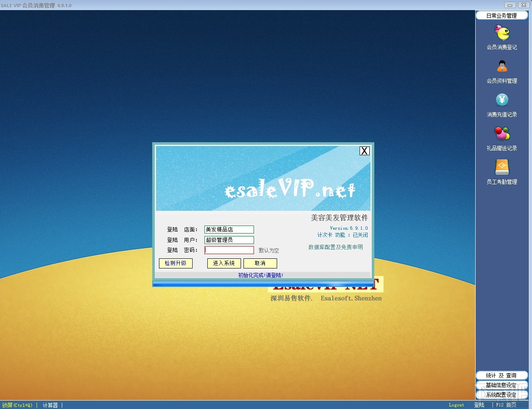Open 数据库配置及免责申明 link
The image size is (532, 409).
click(336, 247)
